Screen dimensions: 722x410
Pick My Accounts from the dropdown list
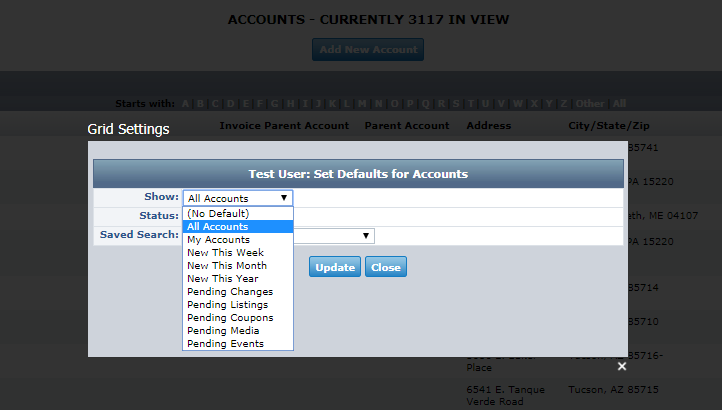(x=238, y=240)
